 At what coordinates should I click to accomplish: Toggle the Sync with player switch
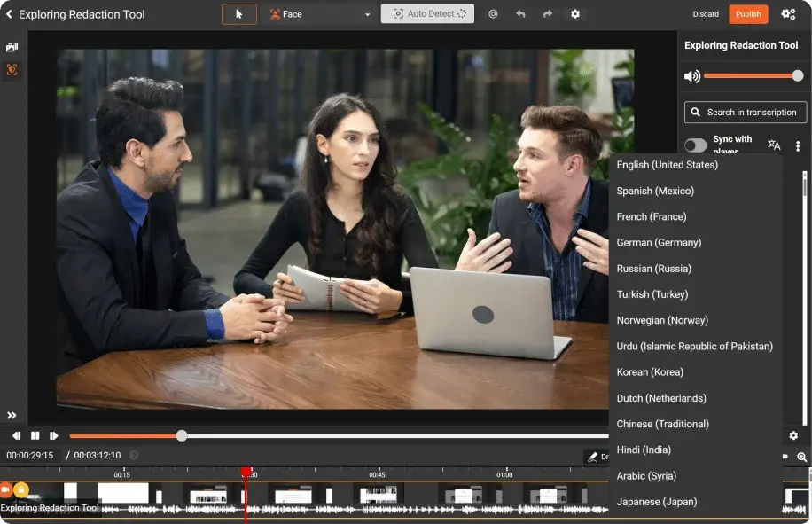[696, 145]
